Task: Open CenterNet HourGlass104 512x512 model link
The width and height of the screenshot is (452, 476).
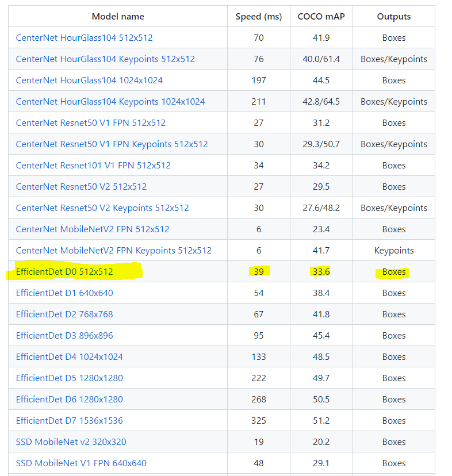Action: (x=84, y=37)
